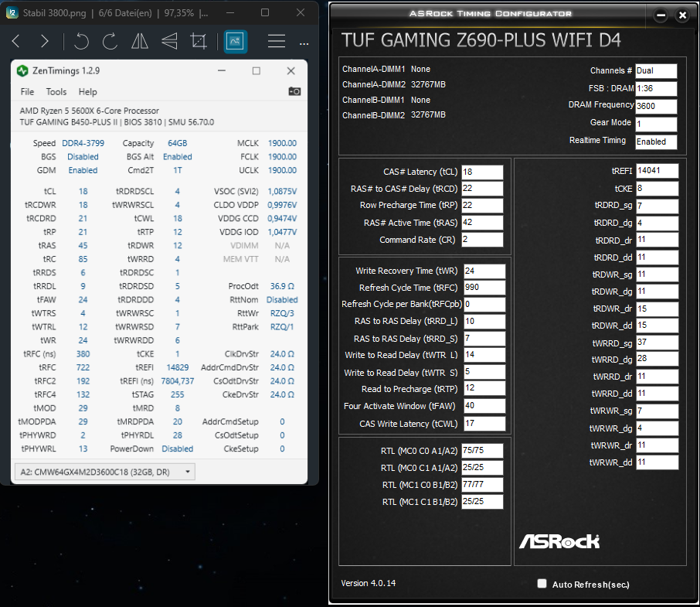The image size is (700, 607).
Task: Take ZenTimings screenshot with camera icon
Action: click(x=294, y=91)
